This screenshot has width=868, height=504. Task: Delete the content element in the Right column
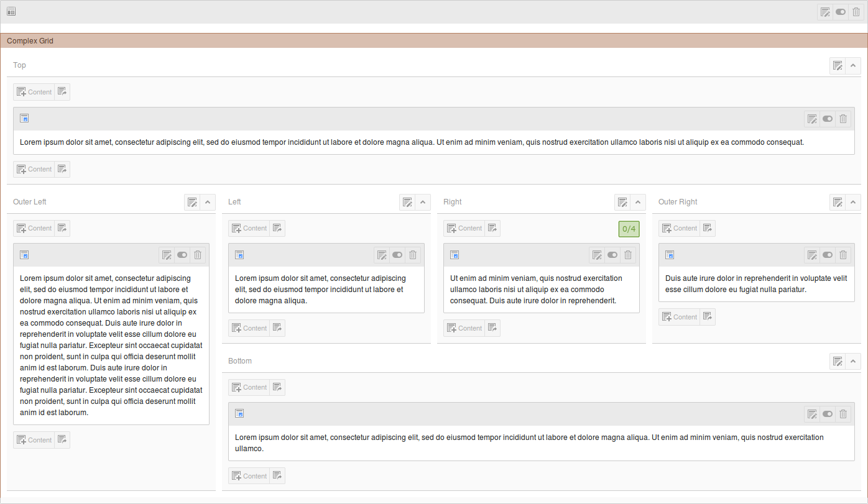628,255
